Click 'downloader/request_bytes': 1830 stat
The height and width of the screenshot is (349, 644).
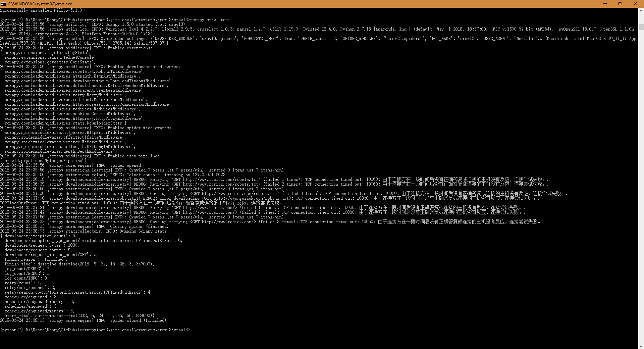pos(41,245)
